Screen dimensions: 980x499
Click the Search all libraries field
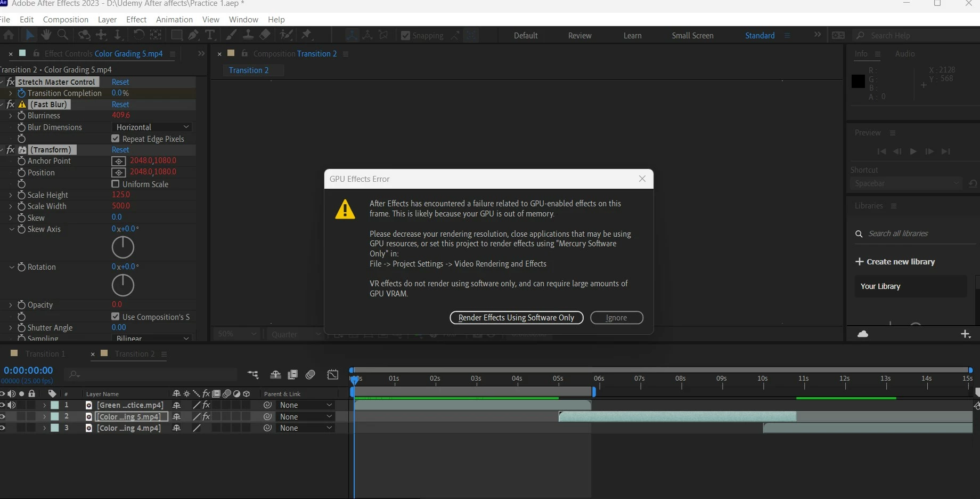point(915,234)
